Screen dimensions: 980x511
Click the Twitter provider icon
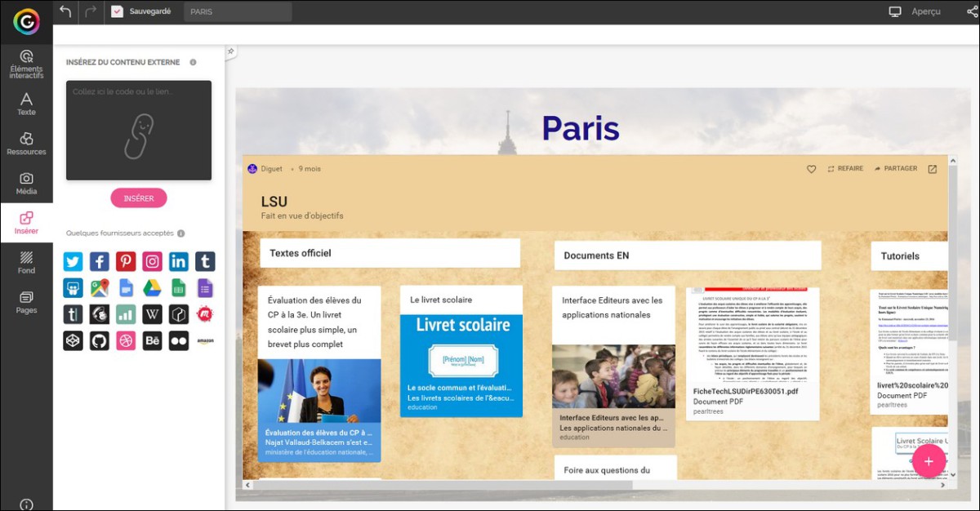coord(73,261)
